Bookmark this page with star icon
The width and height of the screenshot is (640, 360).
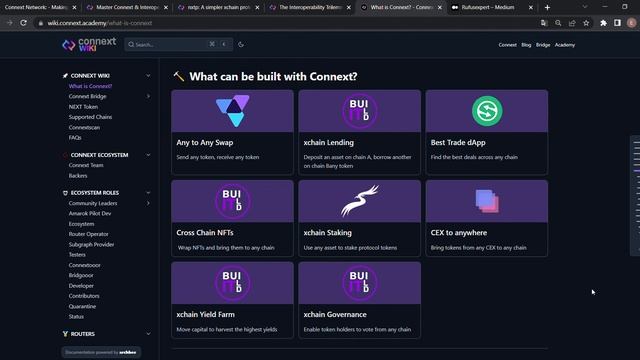(586, 23)
